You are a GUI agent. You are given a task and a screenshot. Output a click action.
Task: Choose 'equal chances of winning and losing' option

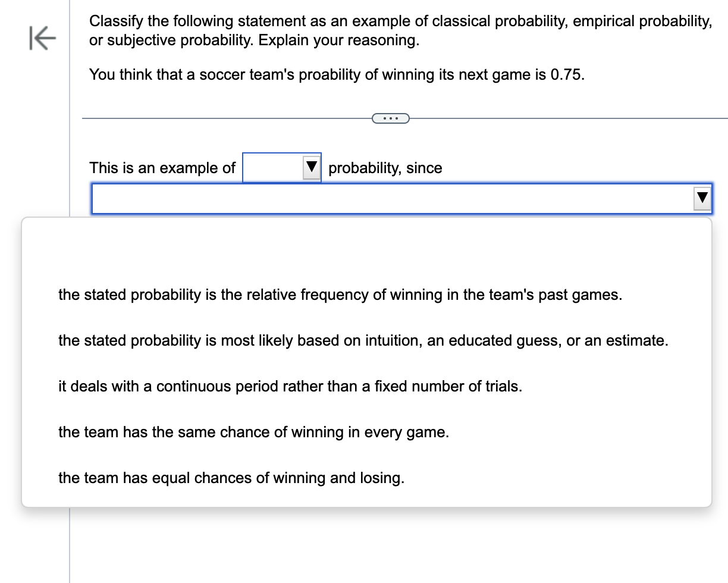(231, 478)
